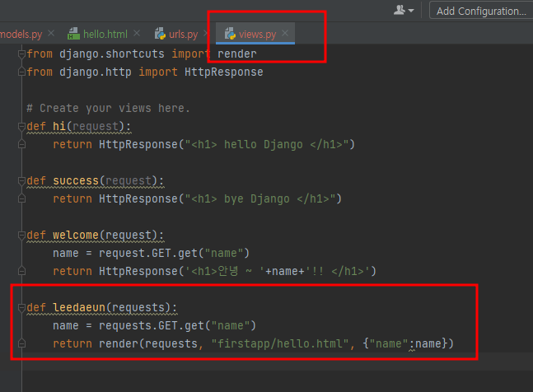
Task: Close the views.py tab
Action: pos(285,33)
